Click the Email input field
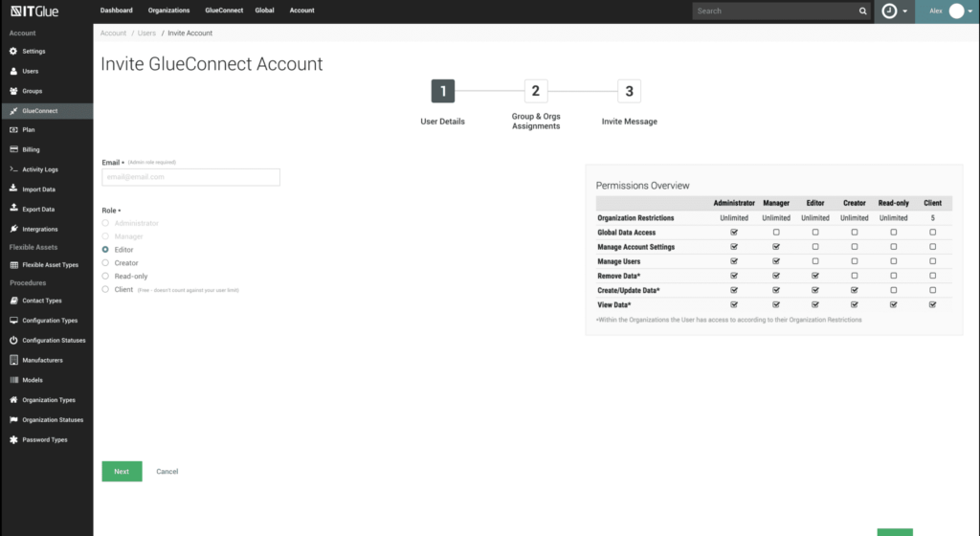Viewport: 980px width, 536px height. pos(190,177)
